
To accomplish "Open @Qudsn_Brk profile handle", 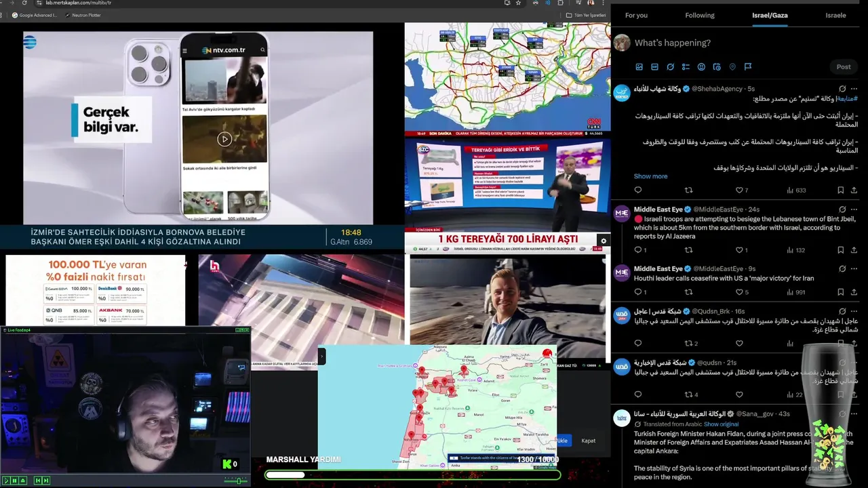I will point(711,311).
